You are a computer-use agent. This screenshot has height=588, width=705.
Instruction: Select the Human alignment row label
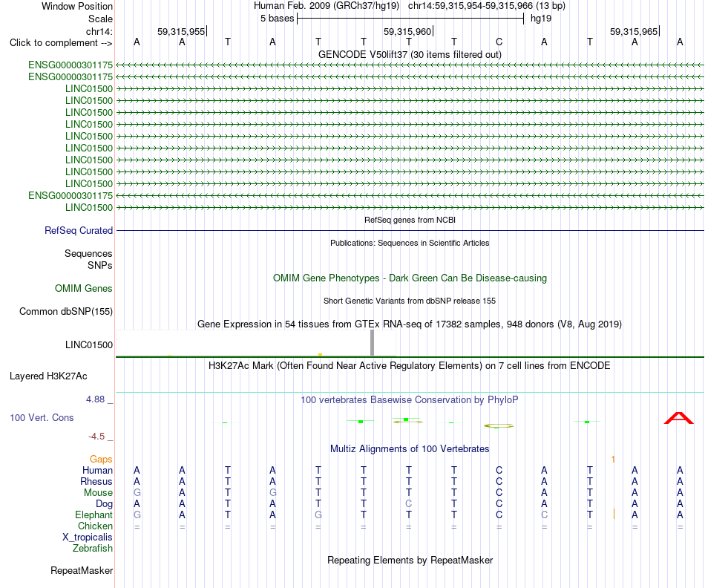[x=97, y=470]
